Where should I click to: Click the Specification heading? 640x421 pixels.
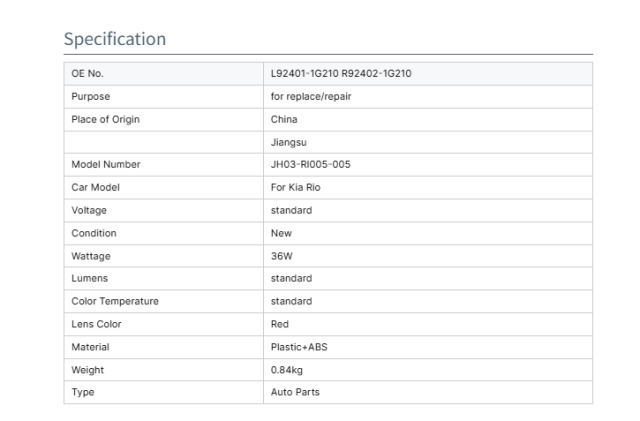tap(115, 39)
